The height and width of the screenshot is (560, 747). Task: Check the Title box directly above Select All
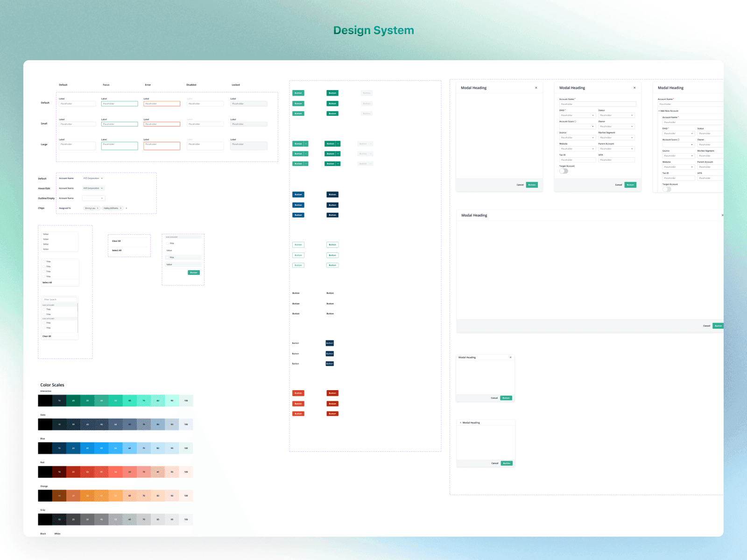click(44, 277)
